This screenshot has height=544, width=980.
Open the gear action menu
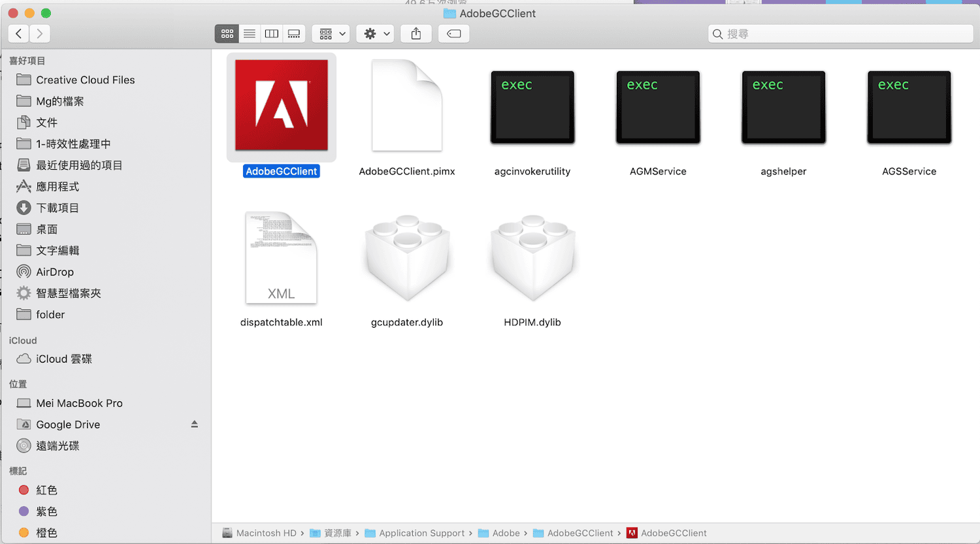click(x=375, y=33)
